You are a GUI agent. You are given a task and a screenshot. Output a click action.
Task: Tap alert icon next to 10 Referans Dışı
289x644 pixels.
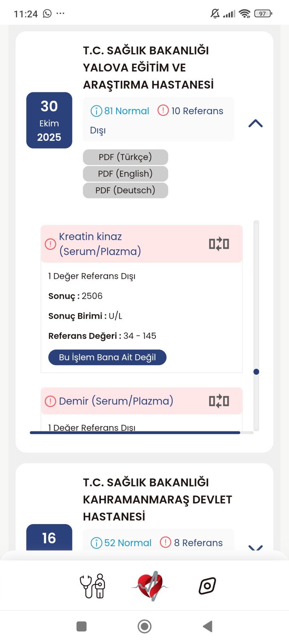pos(163,110)
